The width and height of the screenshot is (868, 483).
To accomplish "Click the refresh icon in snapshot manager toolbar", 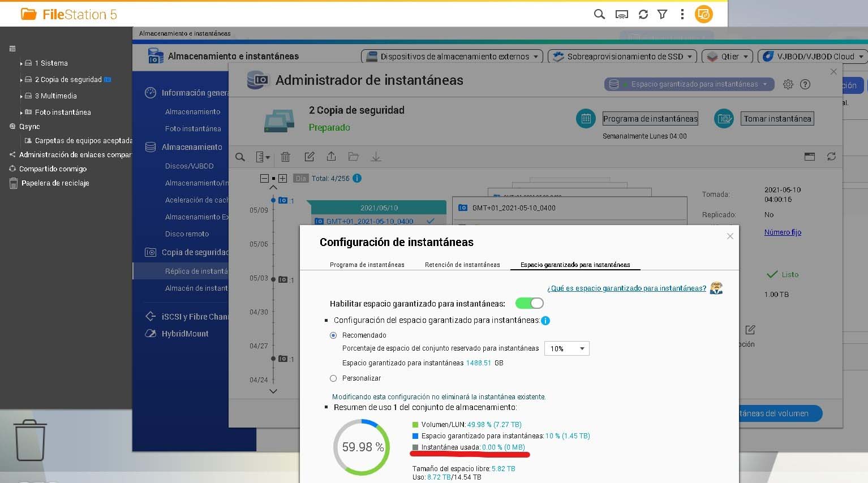I will (x=831, y=157).
